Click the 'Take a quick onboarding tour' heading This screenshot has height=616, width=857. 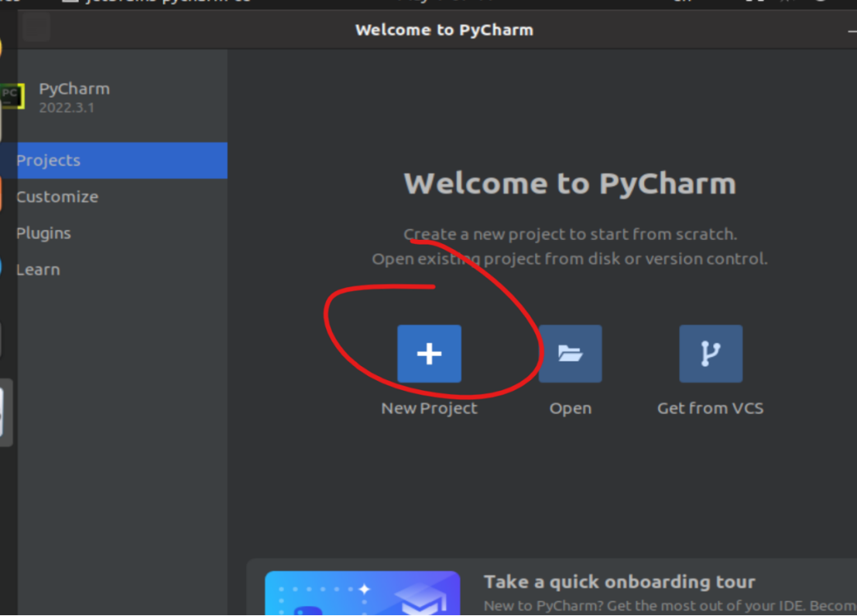[619, 582]
